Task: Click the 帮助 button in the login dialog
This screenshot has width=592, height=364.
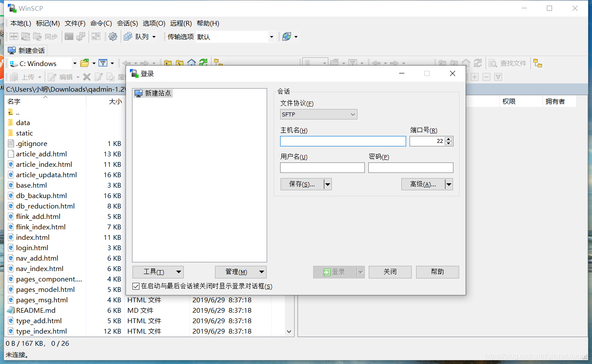Action: coord(437,272)
